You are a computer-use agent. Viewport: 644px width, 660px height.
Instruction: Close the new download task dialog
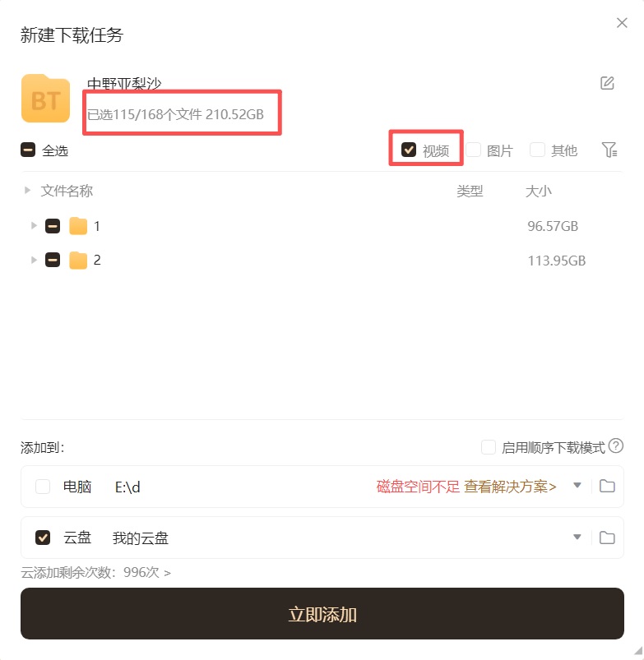622,23
